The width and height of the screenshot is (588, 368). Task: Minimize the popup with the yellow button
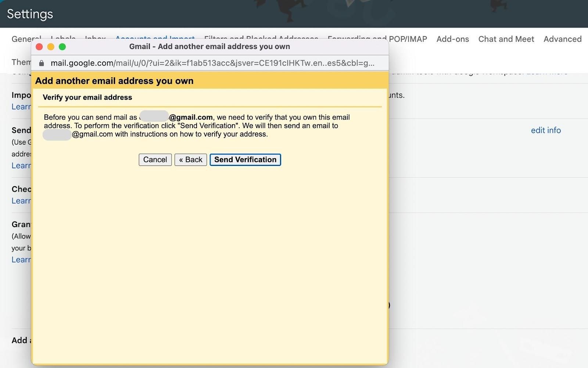pyautogui.click(x=51, y=47)
